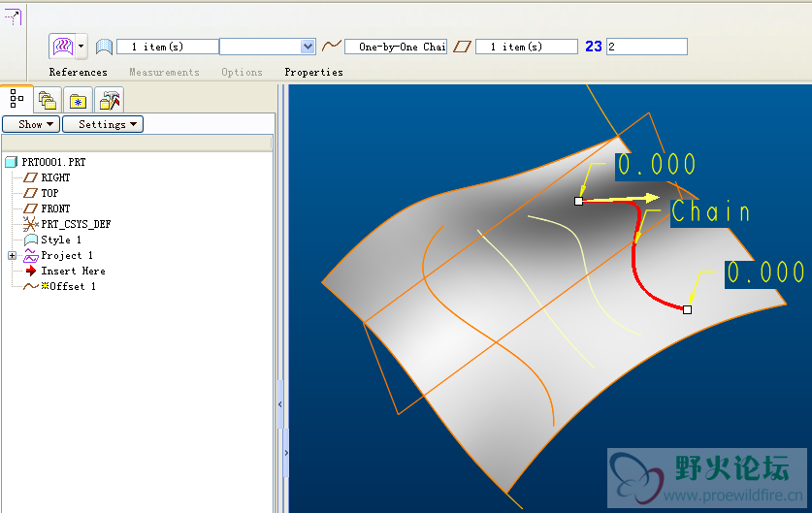
Task: Click the coordinate system icon for PRT_CSYS_DEF
Action: click(31, 224)
